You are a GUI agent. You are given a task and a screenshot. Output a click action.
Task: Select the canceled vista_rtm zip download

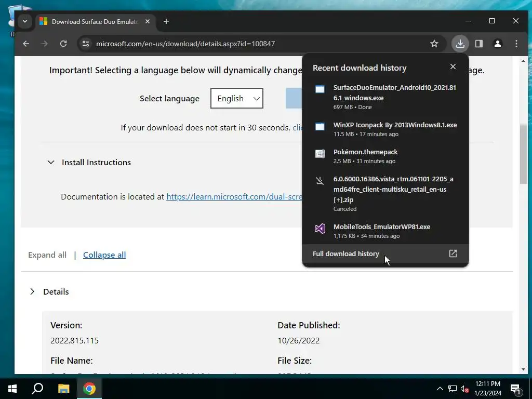coord(385,193)
